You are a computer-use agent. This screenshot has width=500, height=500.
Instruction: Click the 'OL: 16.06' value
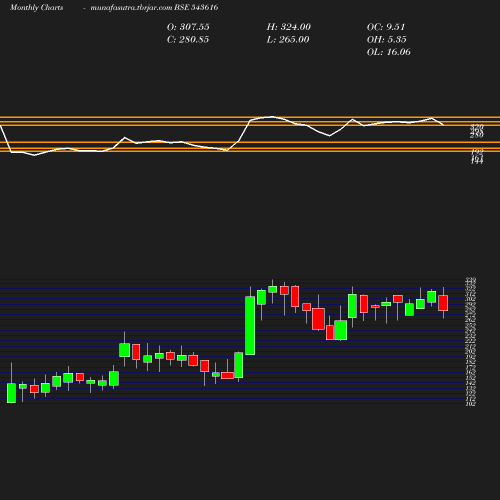tap(388, 52)
